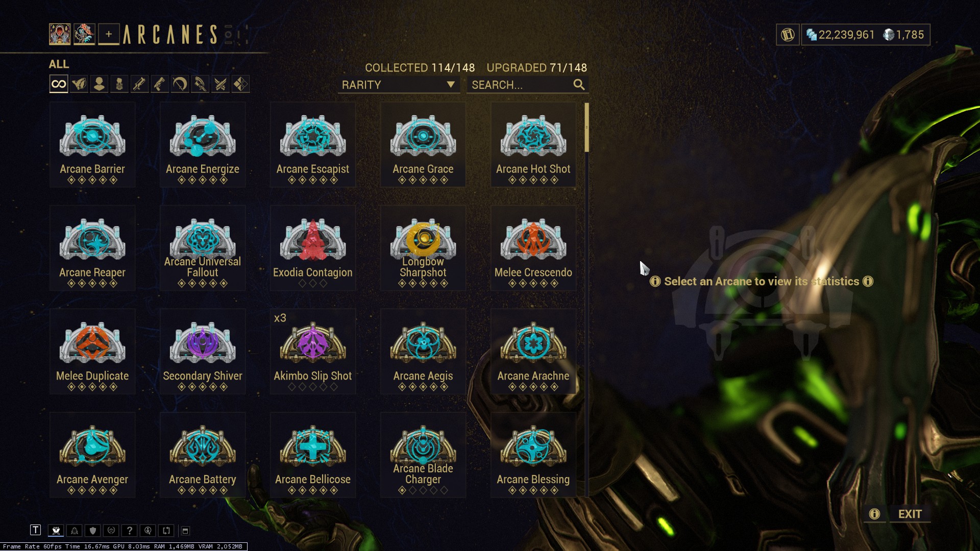Screen dimensions: 980x551
Task: Click the EXIT button
Action: [910, 514]
